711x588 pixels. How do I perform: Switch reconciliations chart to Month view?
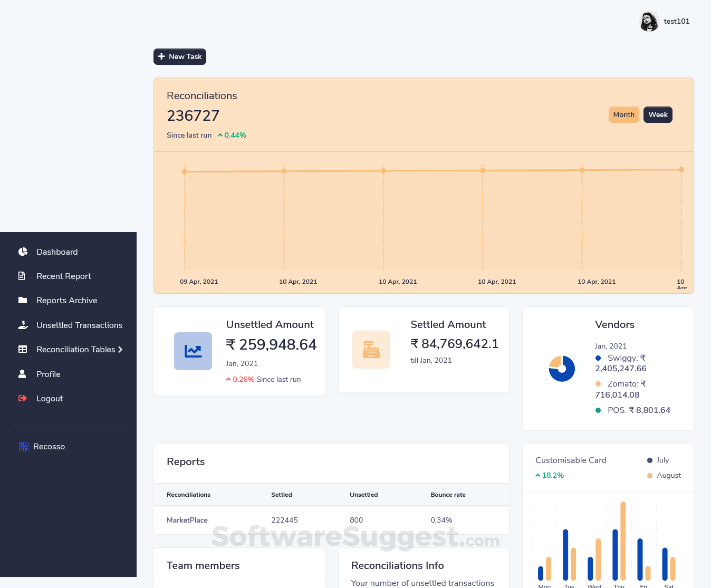pos(623,115)
